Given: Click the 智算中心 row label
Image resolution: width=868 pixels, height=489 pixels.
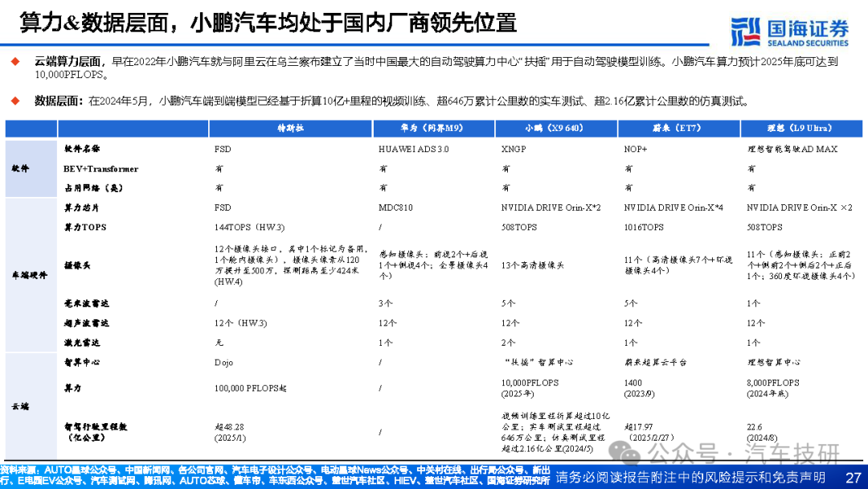Looking at the screenshot, I should [82, 362].
